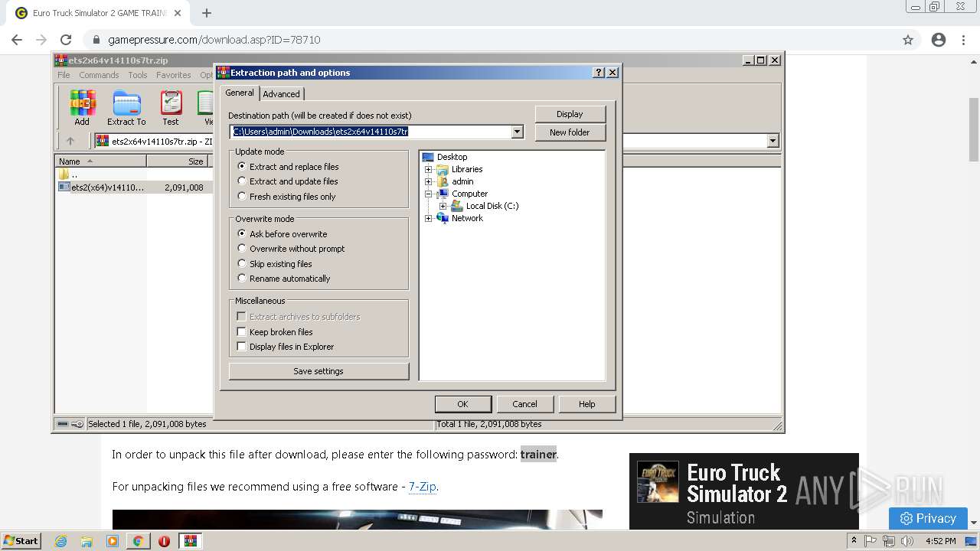Select Skip existing files
Screen dimensions: 980x551
point(242,263)
